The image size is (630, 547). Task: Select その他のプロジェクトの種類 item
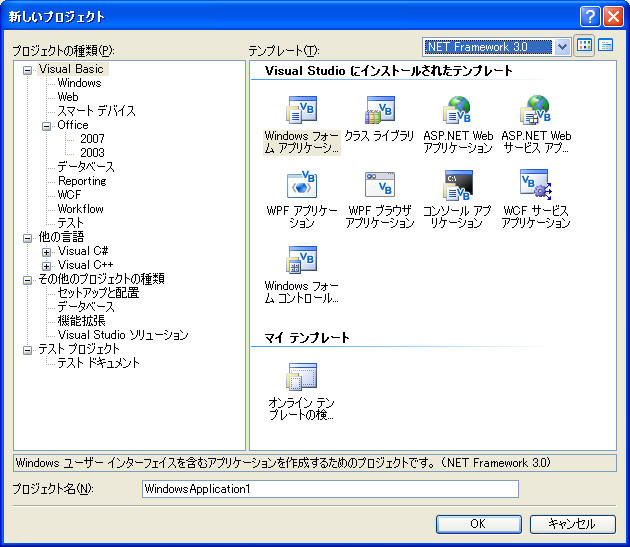pos(101,279)
